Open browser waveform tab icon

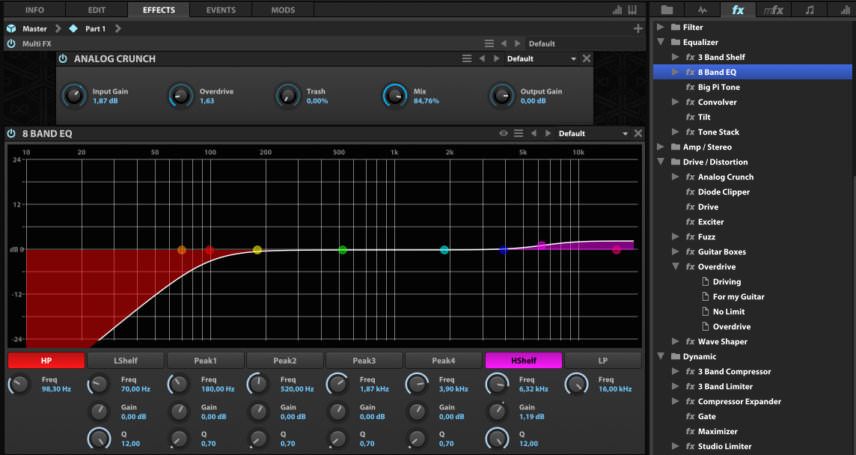pos(702,10)
